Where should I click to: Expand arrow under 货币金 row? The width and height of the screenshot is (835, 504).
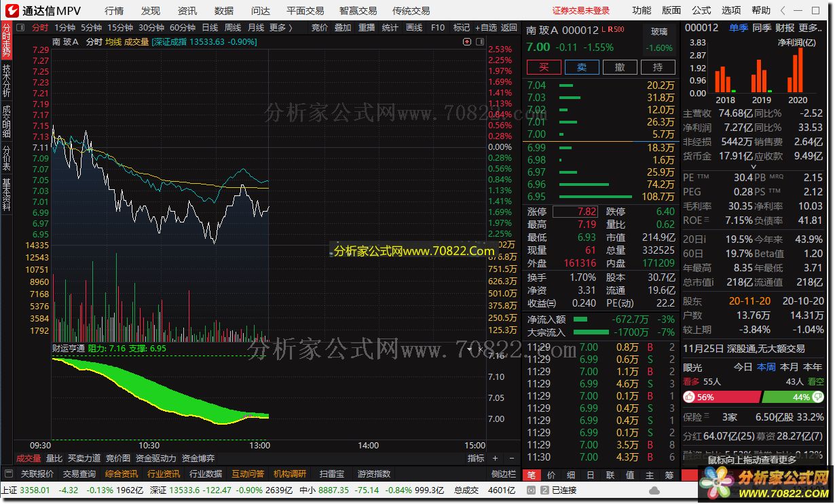752,166
